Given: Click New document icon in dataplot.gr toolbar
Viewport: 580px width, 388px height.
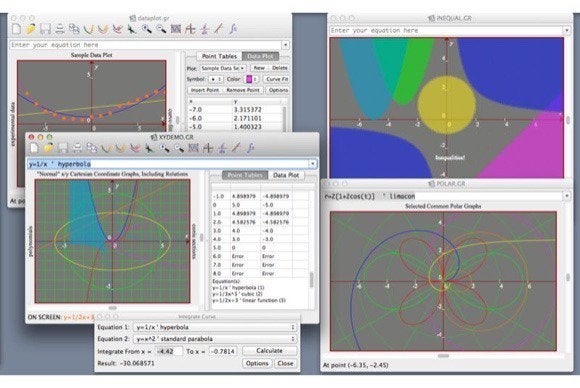Looking at the screenshot, I should pos(17,29).
